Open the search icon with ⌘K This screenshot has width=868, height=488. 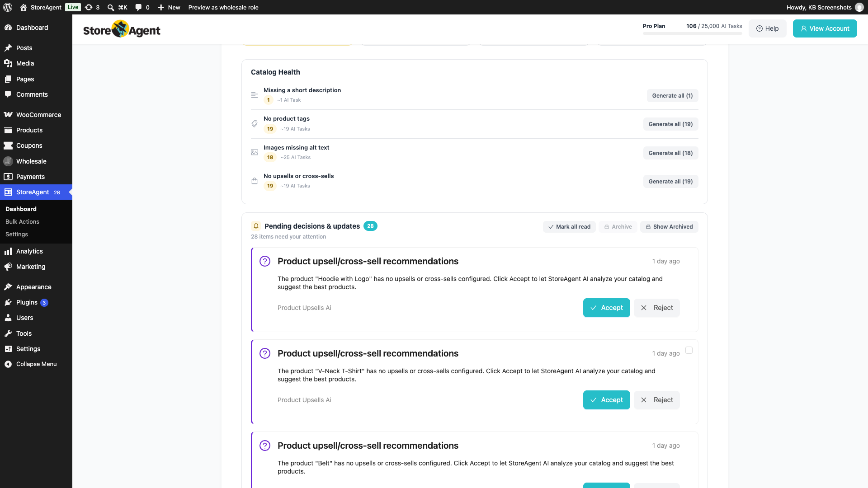[117, 7]
